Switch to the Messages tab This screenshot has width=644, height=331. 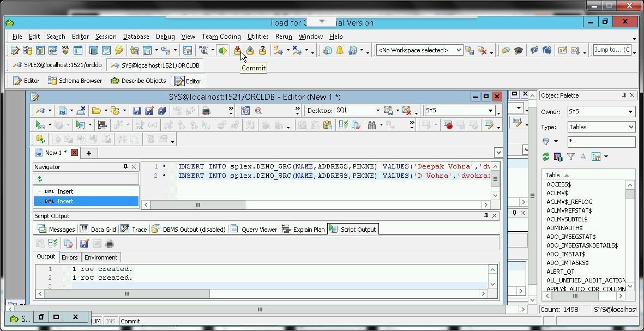click(x=56, y=229)
